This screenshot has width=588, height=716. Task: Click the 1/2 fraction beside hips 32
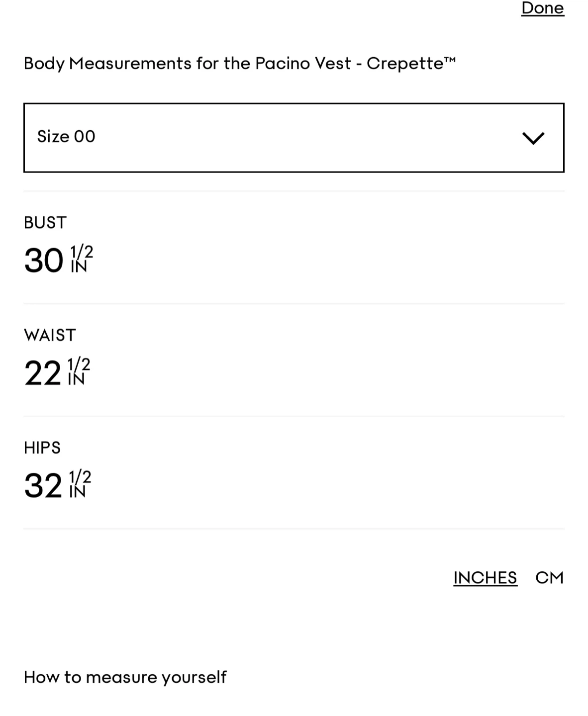click(80, 477)
